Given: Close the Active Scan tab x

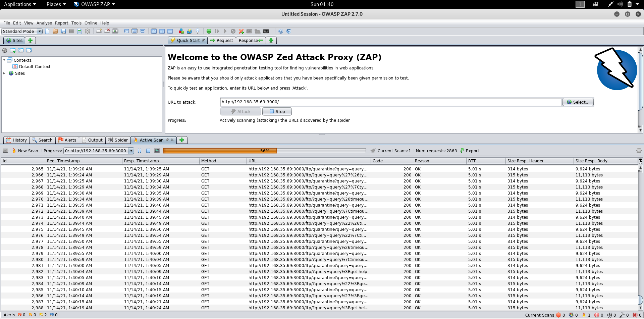Looking at the screenshot, I should coord(172,140).
